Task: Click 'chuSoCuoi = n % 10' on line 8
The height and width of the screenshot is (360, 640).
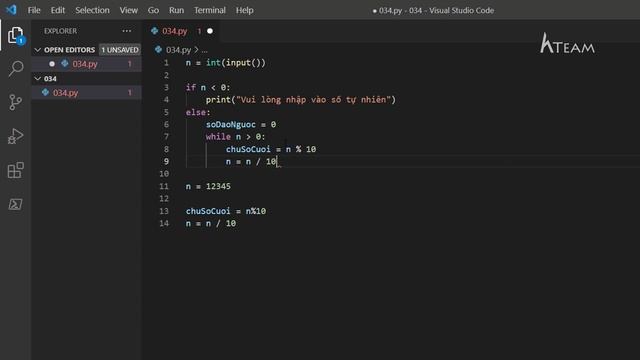Action: point(271,149)
